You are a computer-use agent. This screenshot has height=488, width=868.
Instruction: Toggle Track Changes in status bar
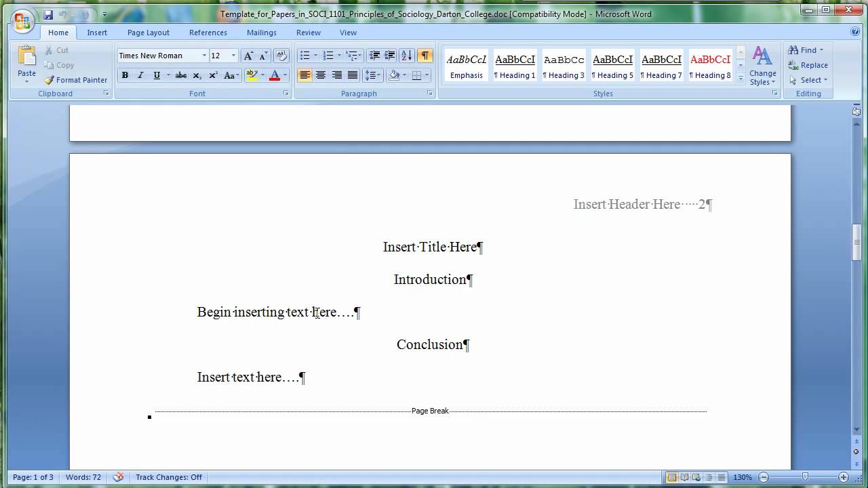tap(169, 477)
